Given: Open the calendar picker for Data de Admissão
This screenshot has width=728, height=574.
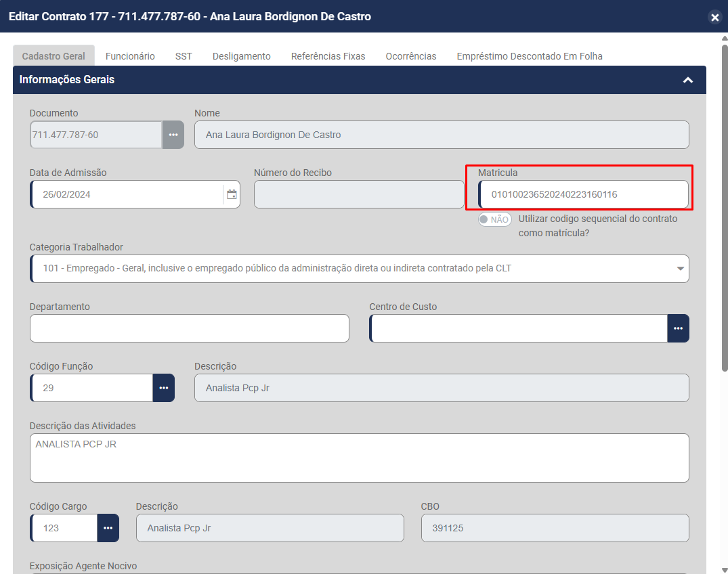Looking at the screenshot, I should 232,194.
